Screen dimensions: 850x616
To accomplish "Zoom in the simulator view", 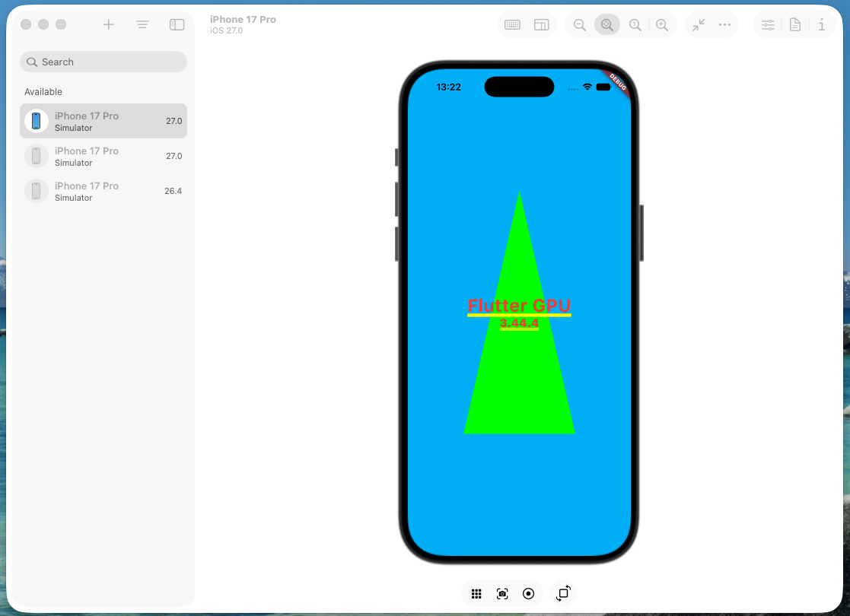I will 662,25.
